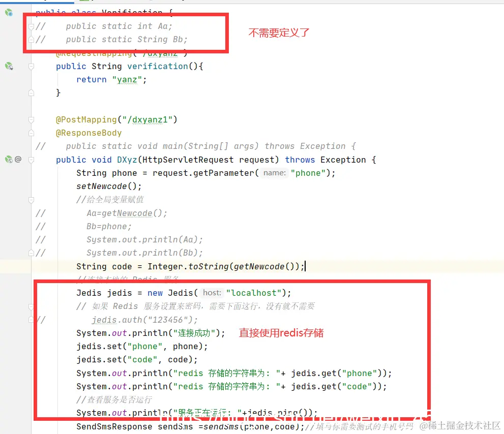Click fold marker beside @ResponseBody
504x434 pixels.
pyautogui.click(x=31, y=133)
